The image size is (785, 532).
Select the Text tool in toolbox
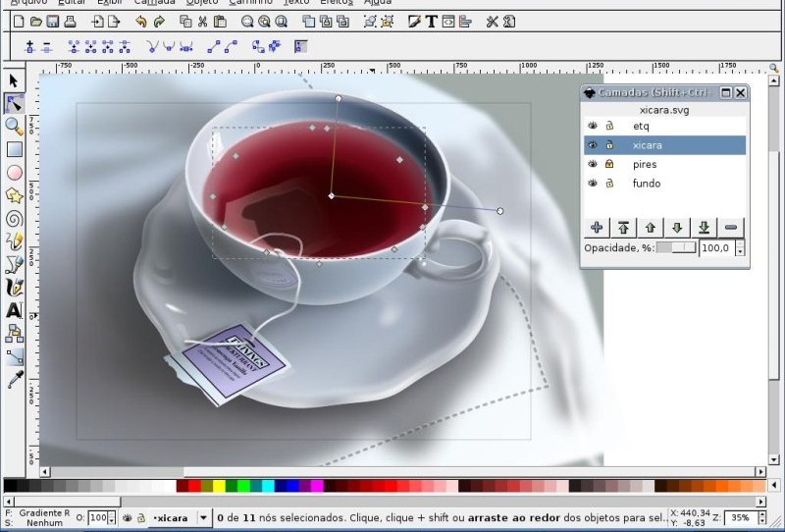point(14,310)
